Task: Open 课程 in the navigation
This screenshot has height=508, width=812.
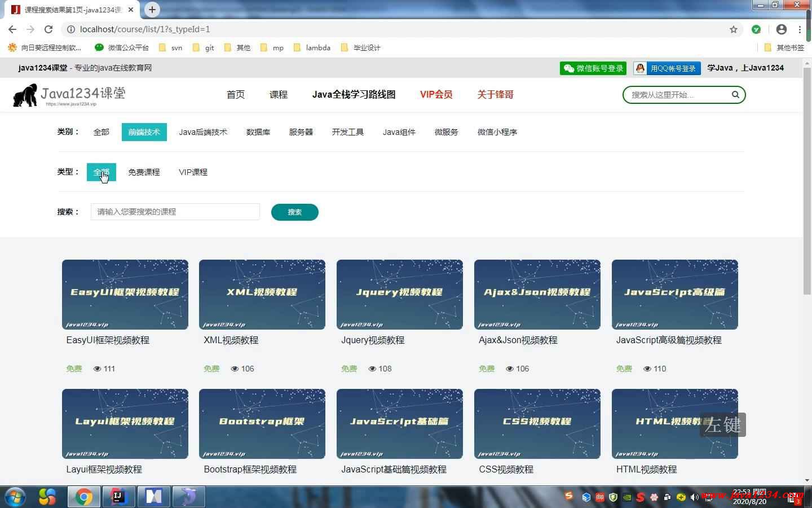Action: click(x=279, y=95)
